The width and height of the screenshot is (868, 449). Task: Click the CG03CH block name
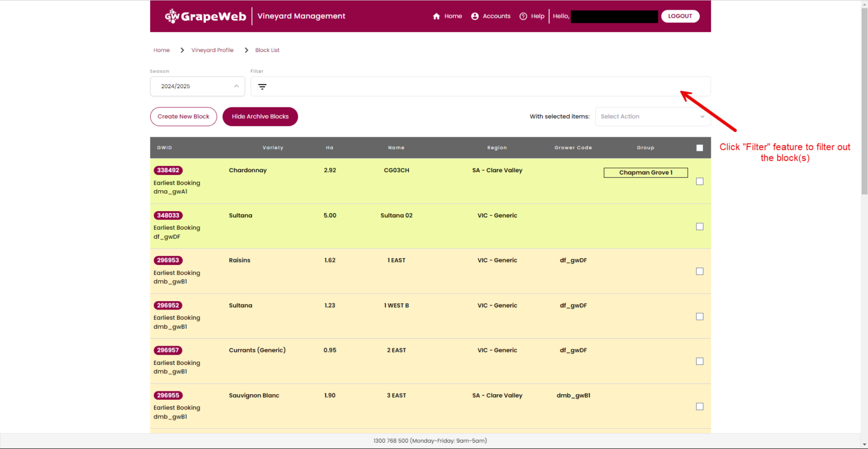[x=396, y=170]
